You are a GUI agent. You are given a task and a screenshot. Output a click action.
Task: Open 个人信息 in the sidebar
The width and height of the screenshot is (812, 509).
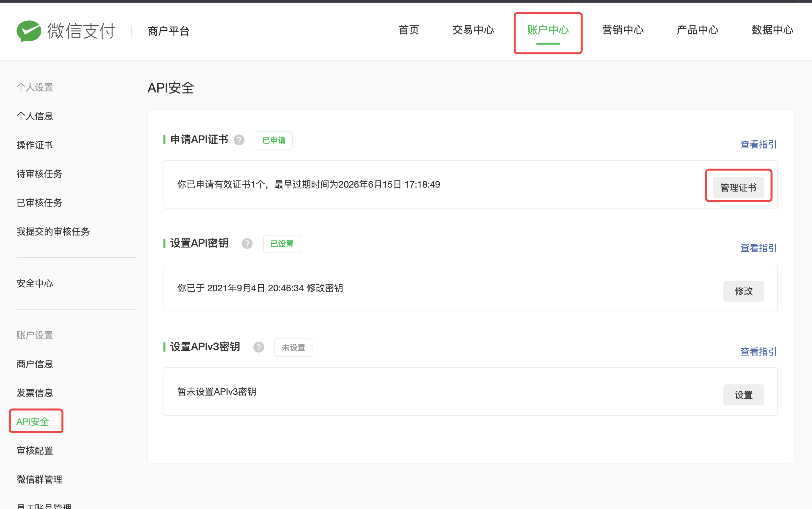[35, 116]
